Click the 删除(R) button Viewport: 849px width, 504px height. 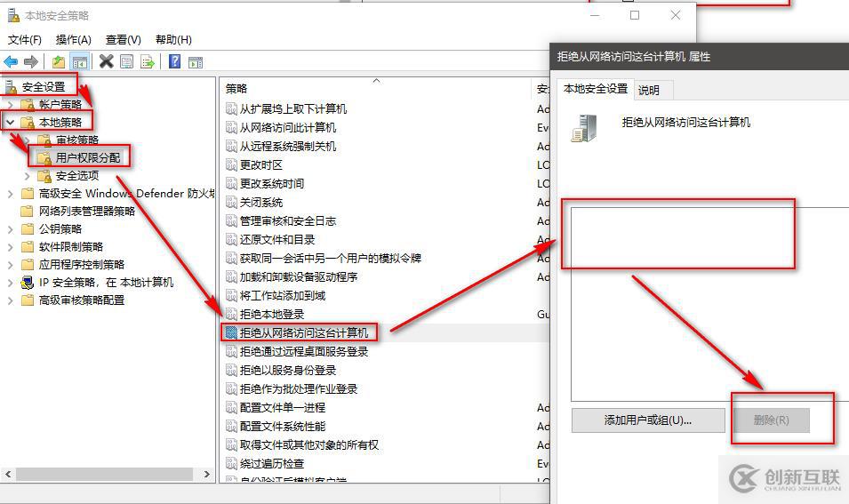[771, 420]
